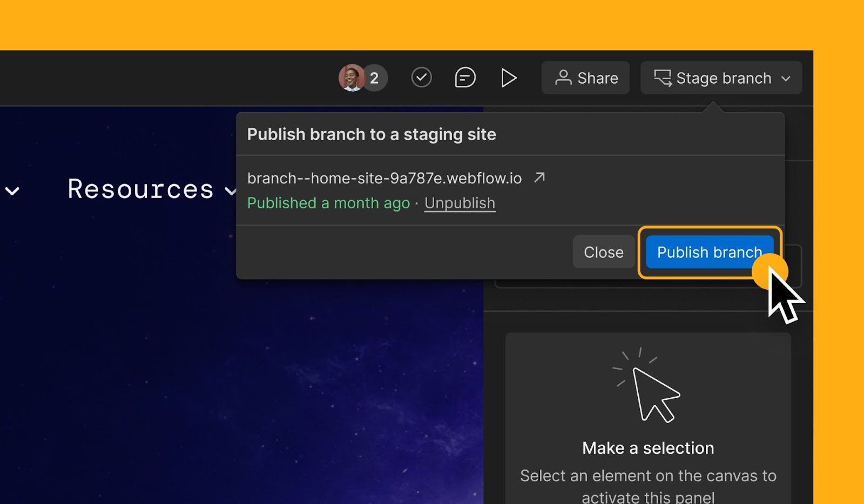Open the circled checkmark status icon

[x=421, y=78]
